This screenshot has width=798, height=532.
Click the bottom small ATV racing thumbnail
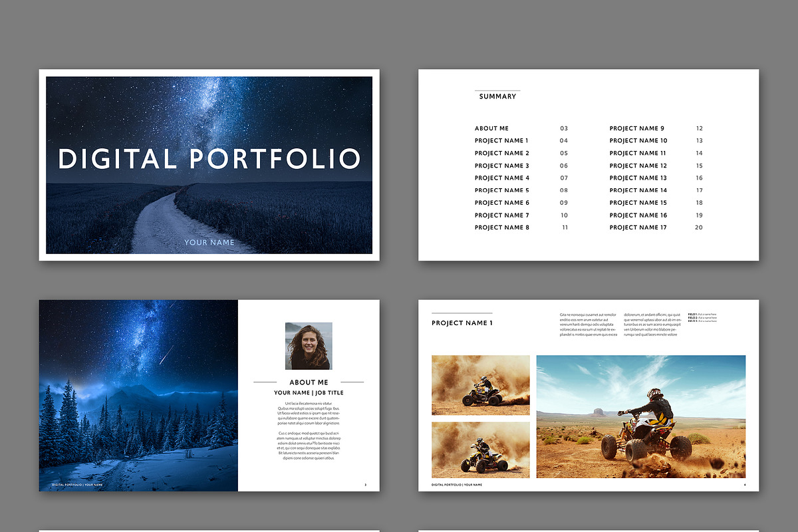pos(480,450)
